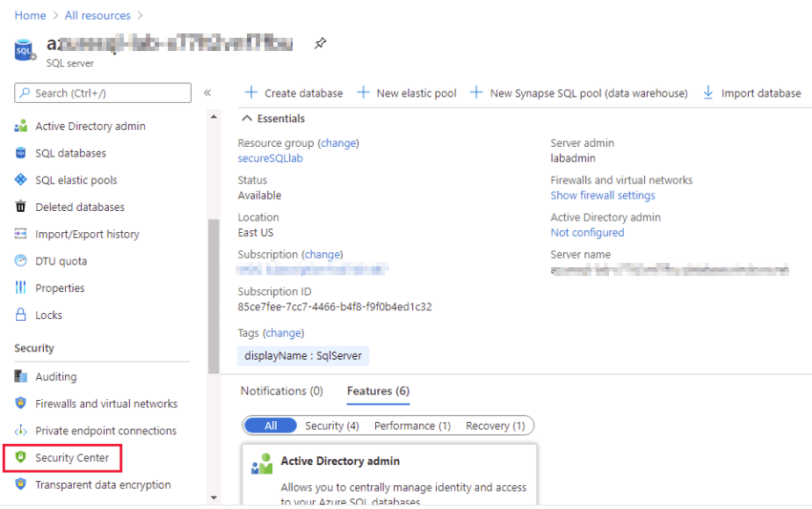Screen dimensions: 812x509
Task: Click the sidebar search field
Action: 103,93
